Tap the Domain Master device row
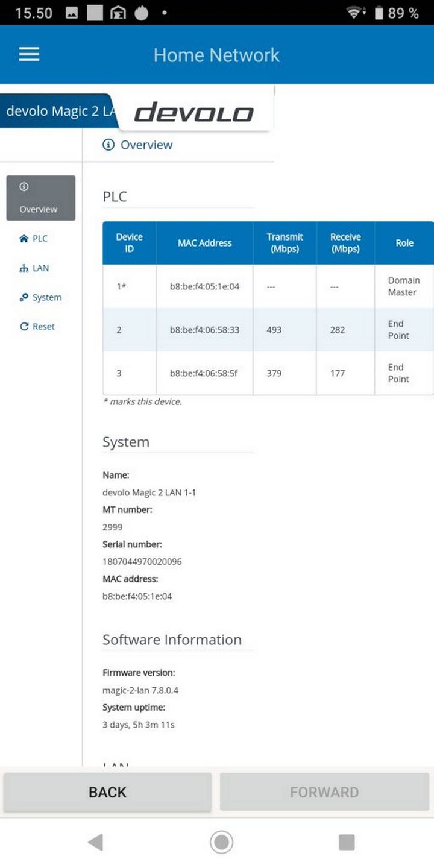The height and width of the screenshot is (868, 434). [x=268, y=286]
